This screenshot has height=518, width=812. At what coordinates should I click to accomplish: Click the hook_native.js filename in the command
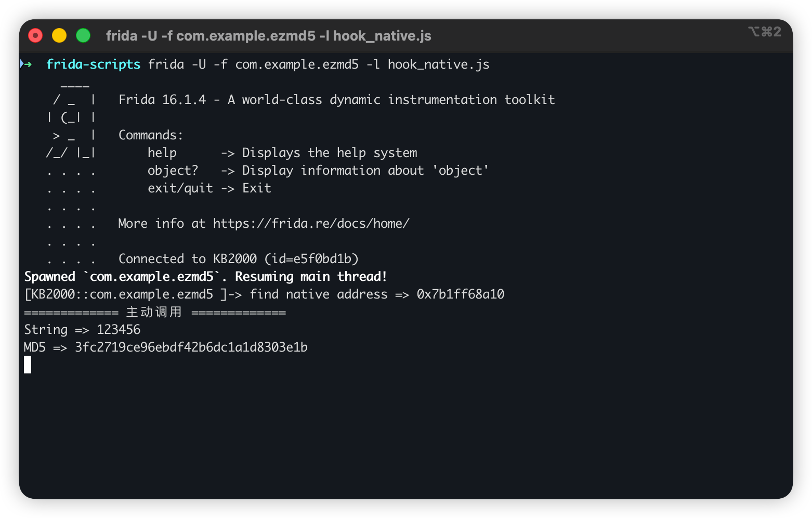coord(438,64)
